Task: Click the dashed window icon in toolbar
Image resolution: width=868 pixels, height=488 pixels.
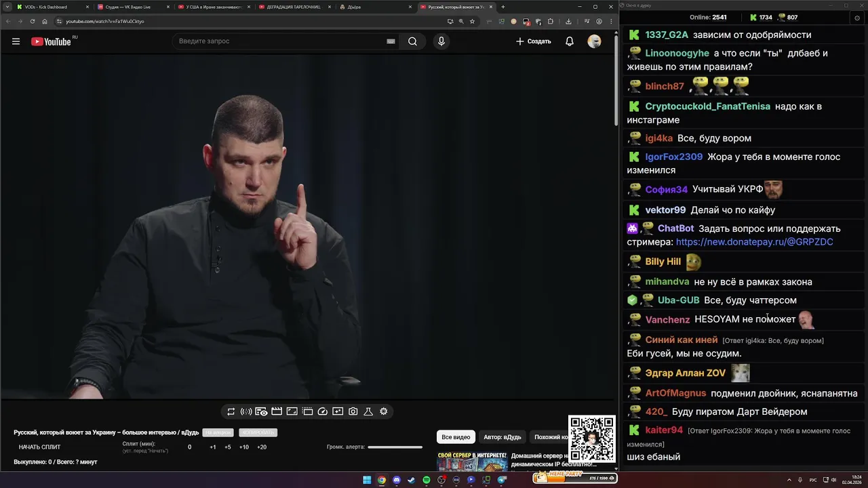Action: tap(307, 411)
